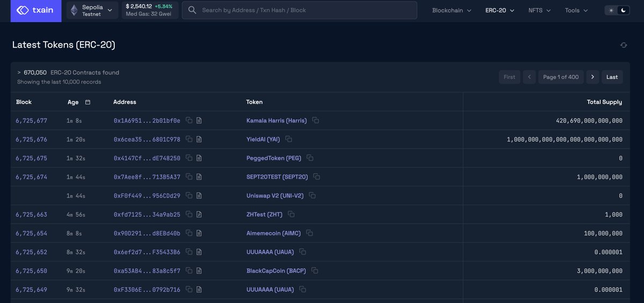Open block 6,725,677
The height and width of the screenshot is (303, 644).
point(31,121)
